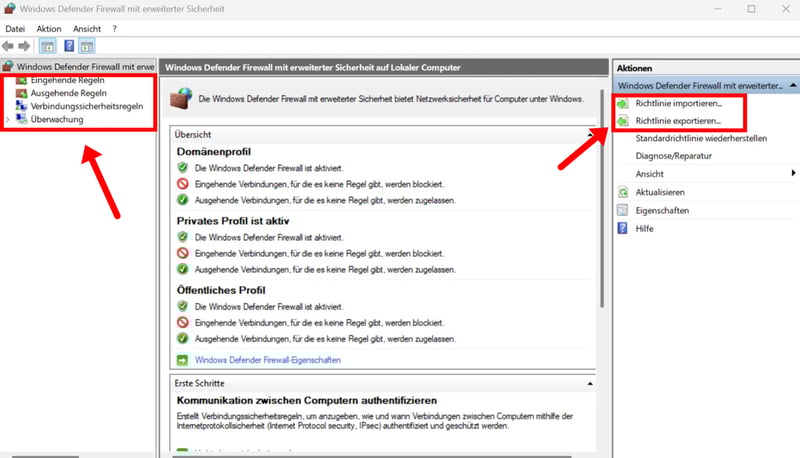
Task: Click the green arrow icon beside Firewall-Eigenschaften
Action: point(182,360)
